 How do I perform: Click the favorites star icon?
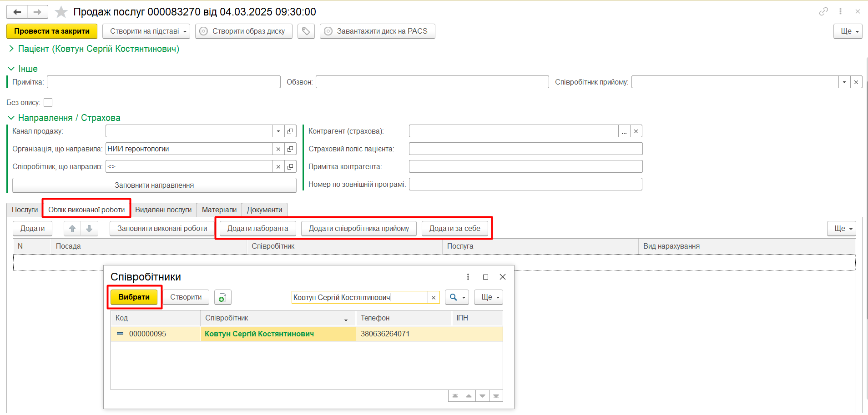coord(61,12)
